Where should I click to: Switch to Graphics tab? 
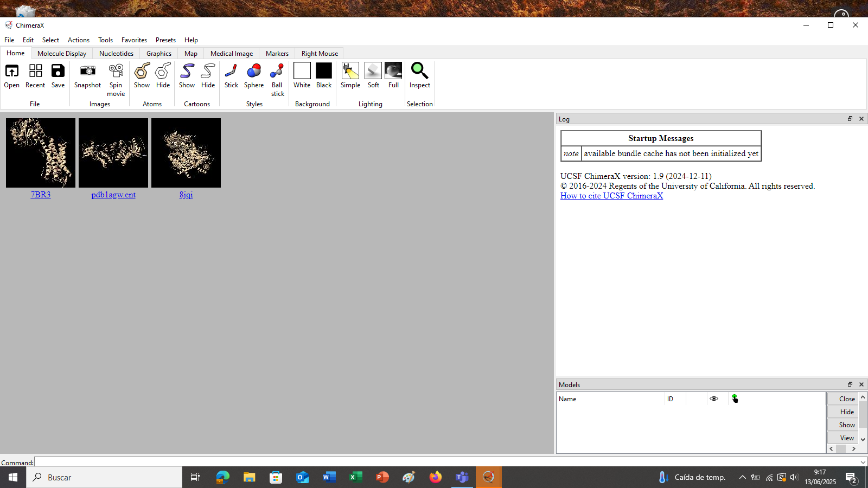(x=159, y=54)
